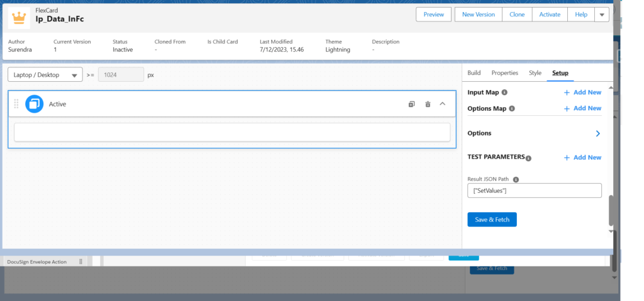Screen dimensions: 644x301
Task: Collapse the Active state with chevron
Action: 442,104
